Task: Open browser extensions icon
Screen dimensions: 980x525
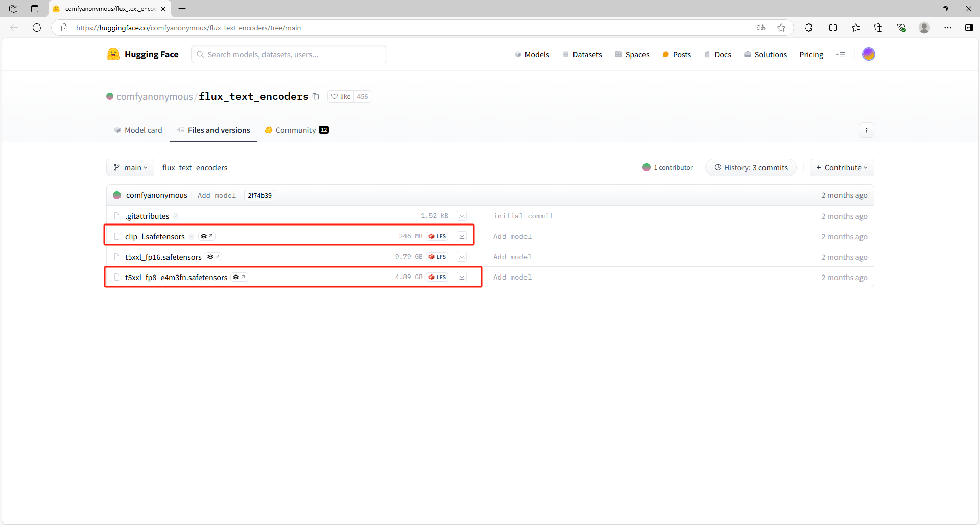Action: pyautogui.click(x=808, y=28)
